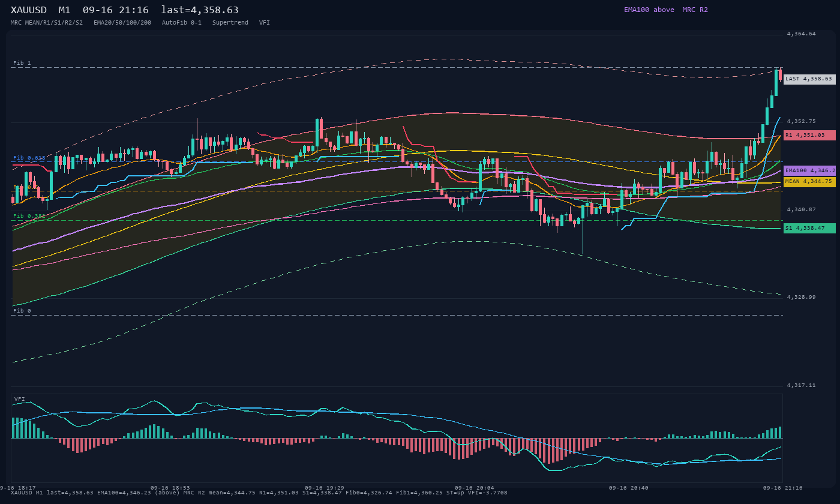Click the 'Fib 1' level label
The width and height of the screenshot is (840, 504).
point(22,63)
